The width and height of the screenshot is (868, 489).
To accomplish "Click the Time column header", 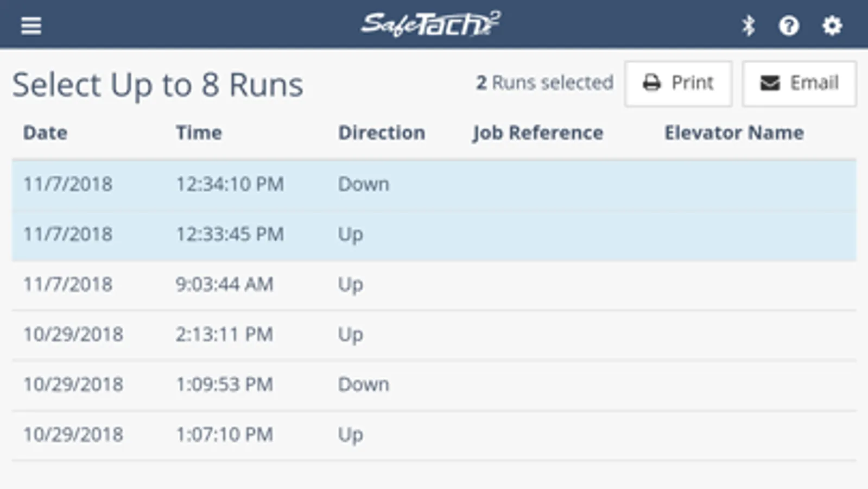I will pyautogui.click(x=199, y=133).
